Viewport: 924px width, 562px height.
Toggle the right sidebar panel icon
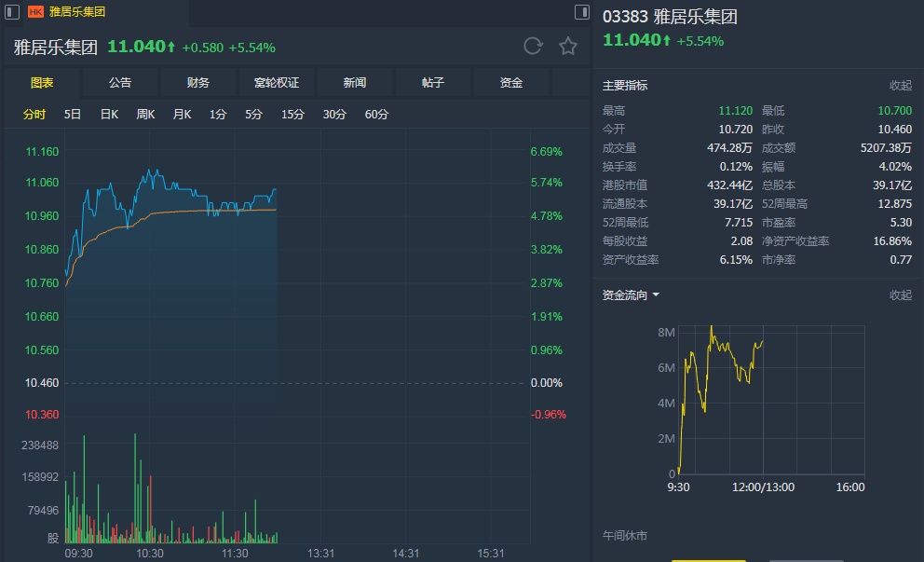point(582,12)
